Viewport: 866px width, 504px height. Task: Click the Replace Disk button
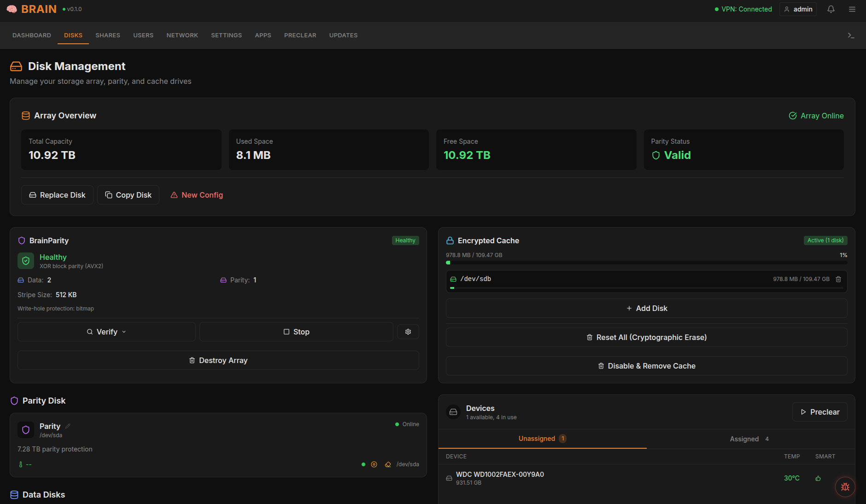tap(57, 195)
